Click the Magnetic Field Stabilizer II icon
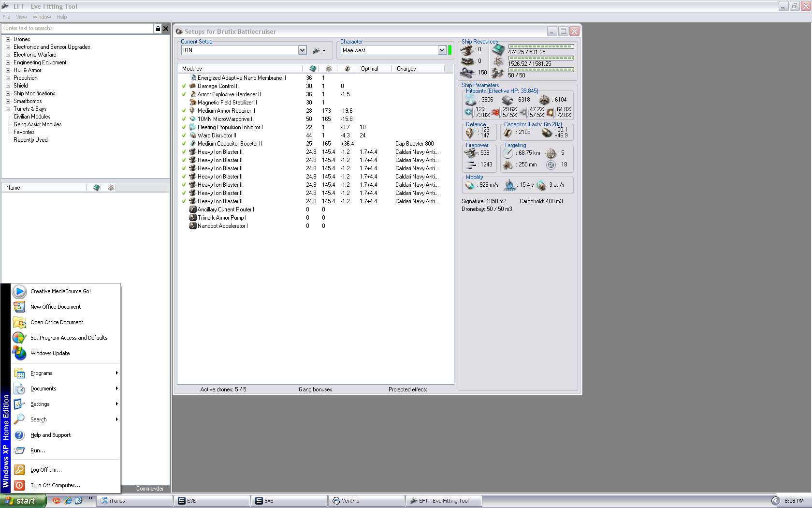Viewport: 812px width, 508px height. pyautogui.click(x=193, y=103)
